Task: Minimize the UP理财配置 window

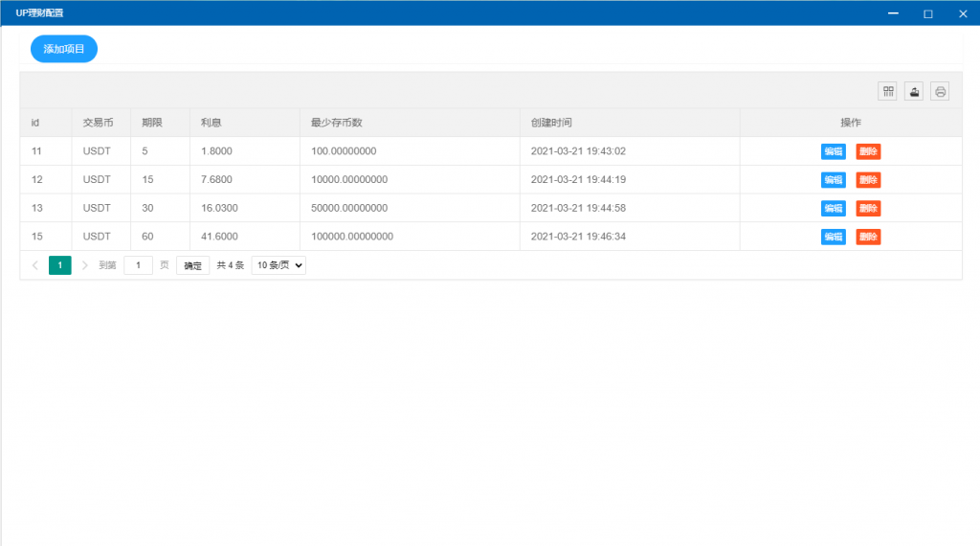Action: point(893,13)
